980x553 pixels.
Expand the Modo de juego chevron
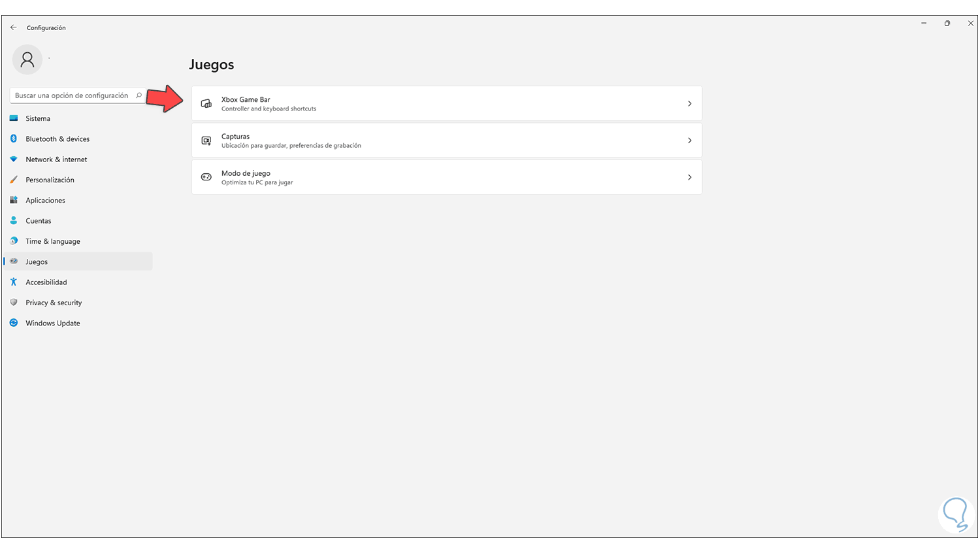689,177
